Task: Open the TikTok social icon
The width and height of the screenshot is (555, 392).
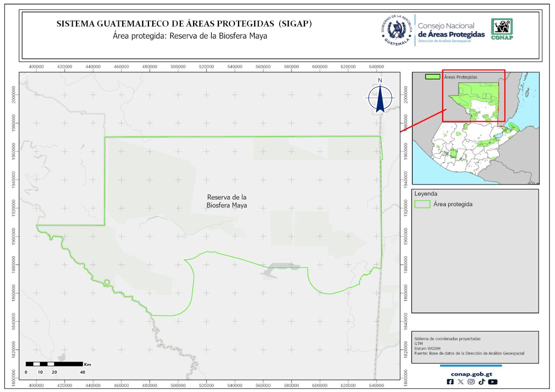Action: [482, 382]
